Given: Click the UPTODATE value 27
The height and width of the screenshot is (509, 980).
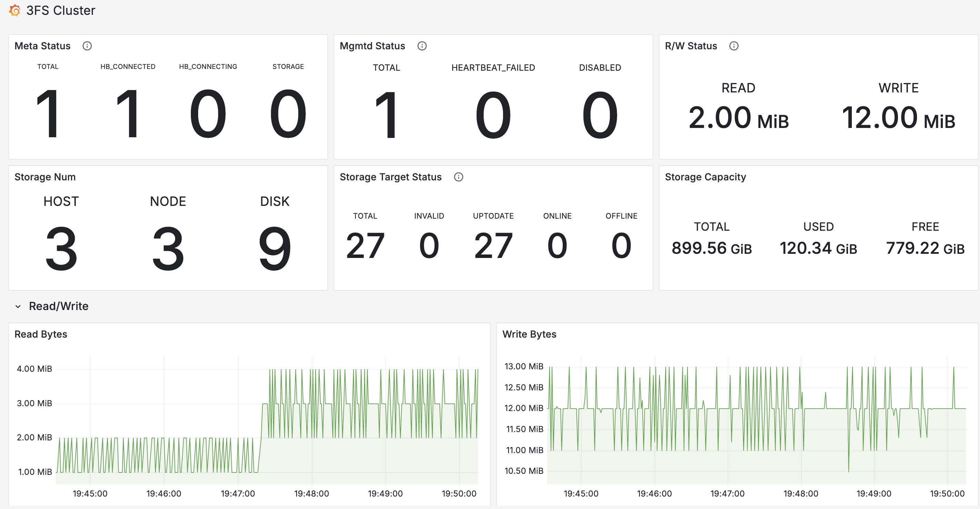Looking at the screenshot, I should [493, 246].
